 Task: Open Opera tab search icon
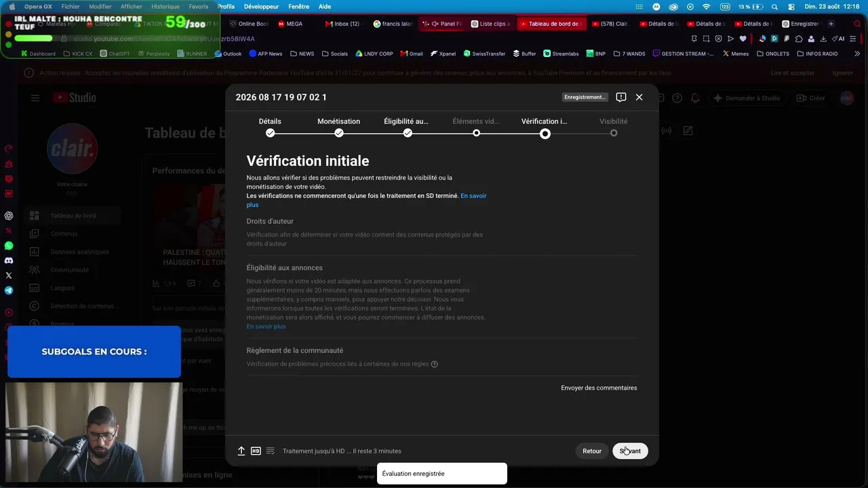[856, 24]
